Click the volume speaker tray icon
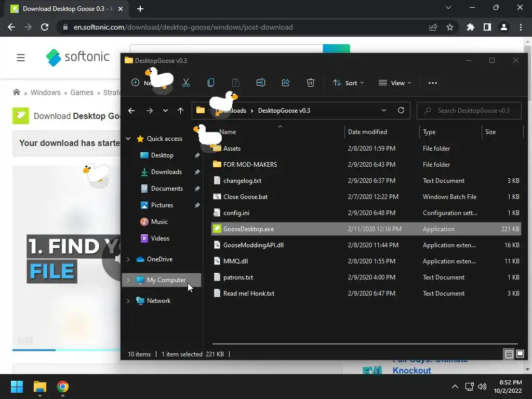532x399 pixels. (x=482, y=387)
